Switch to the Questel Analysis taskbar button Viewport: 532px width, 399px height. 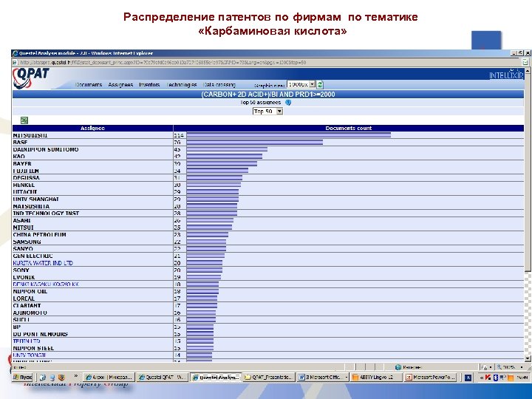point(216,378)
